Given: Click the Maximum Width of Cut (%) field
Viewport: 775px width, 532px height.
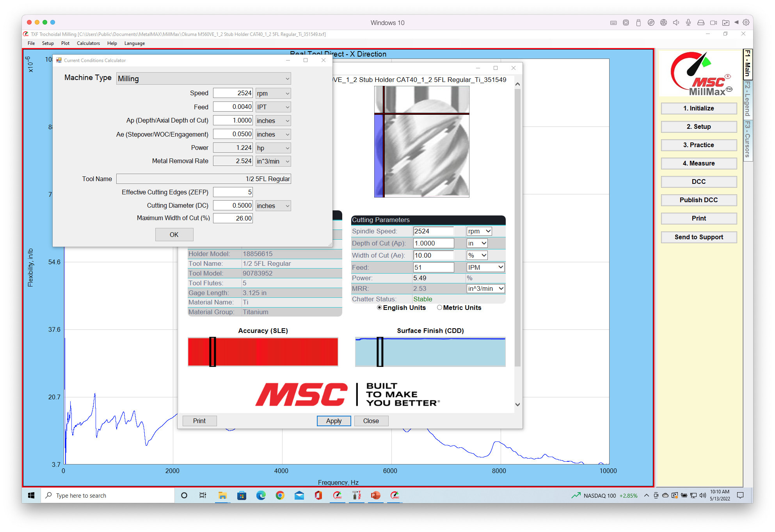Looking at the screenshot, I should tap(233, 218).
